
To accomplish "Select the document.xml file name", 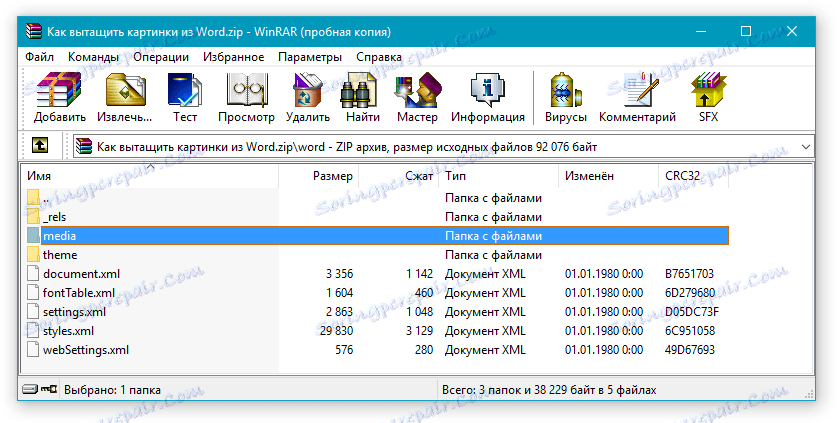I will 81,274.
